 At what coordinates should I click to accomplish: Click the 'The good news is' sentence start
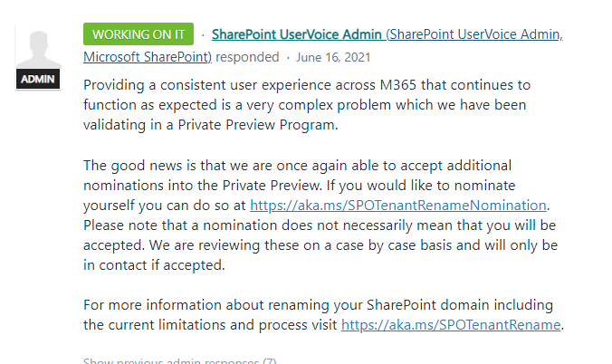(139, 165)
